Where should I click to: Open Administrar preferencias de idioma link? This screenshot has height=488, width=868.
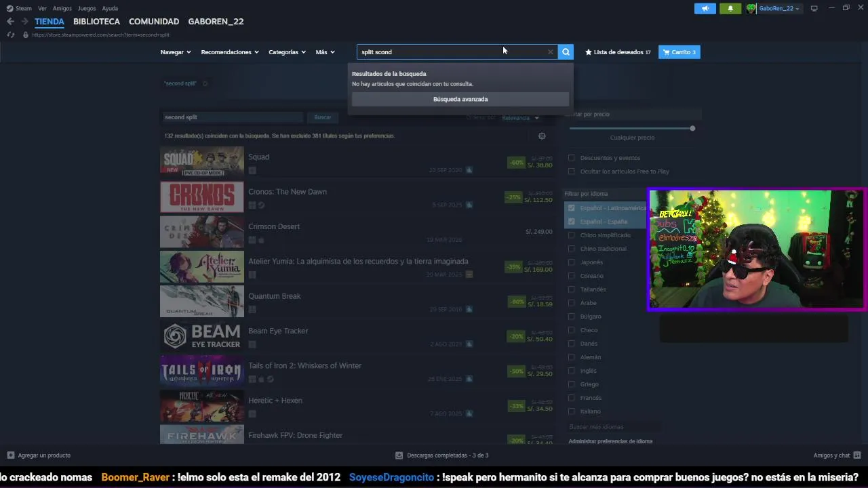(x=610, y=441)
